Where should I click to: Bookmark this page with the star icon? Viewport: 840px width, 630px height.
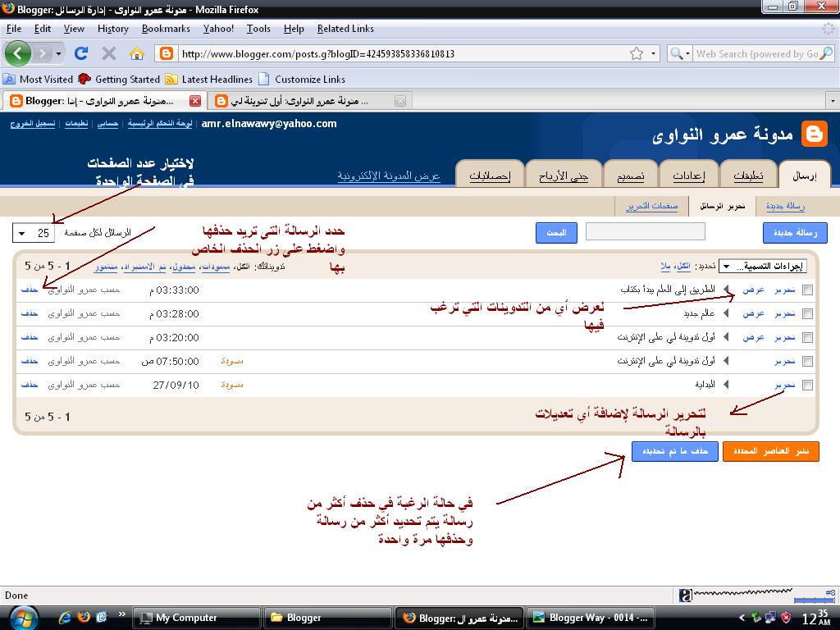click(x=637, y=53)
